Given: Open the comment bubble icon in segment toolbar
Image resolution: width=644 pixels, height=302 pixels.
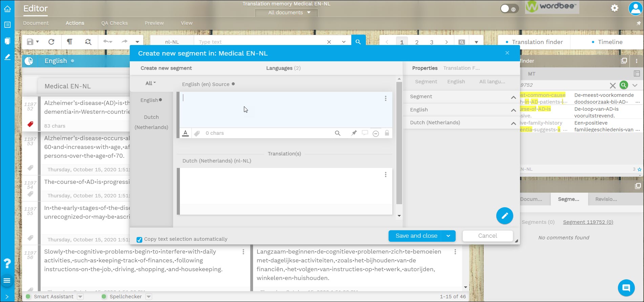Looking at the screenshot, I should click(365, 133).
